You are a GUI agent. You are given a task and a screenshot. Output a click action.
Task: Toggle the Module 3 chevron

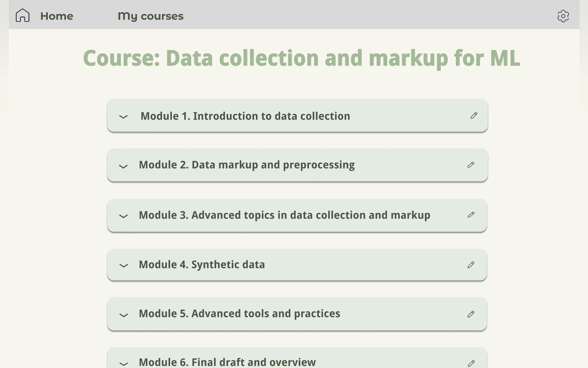pos(123,216)
